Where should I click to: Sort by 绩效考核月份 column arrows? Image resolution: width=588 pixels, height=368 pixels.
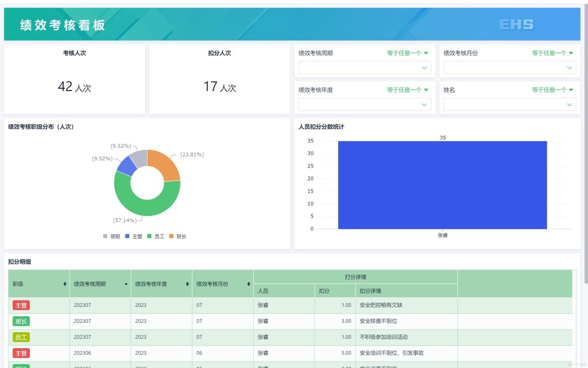point(249,284)
